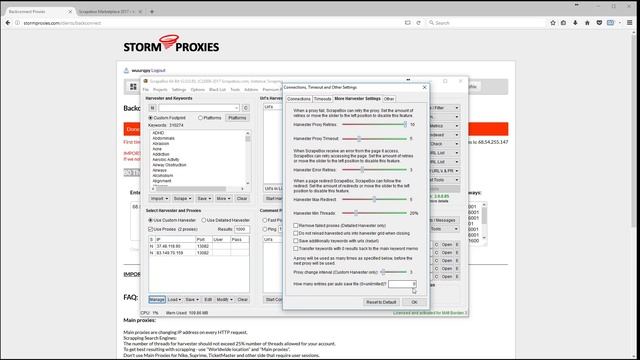This screenshot has width=640, height=360.
Task: Go to the Firefox home icon
Action: point(587,23)
